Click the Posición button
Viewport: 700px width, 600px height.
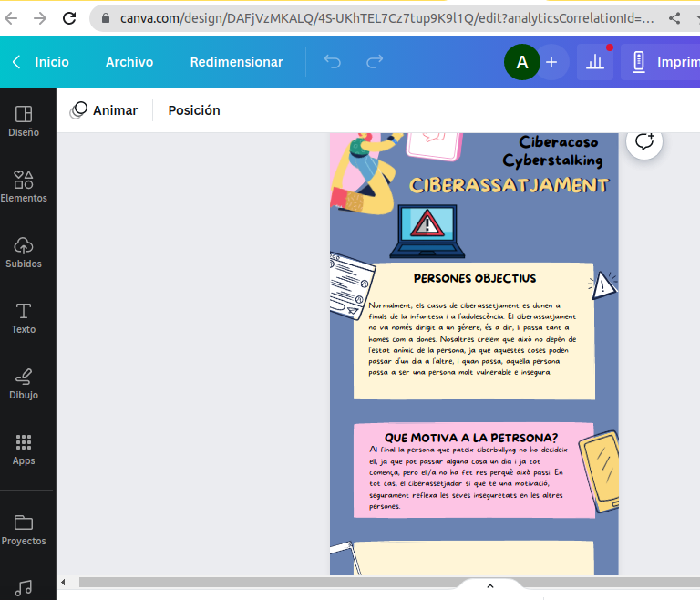(x=194, y=110)
